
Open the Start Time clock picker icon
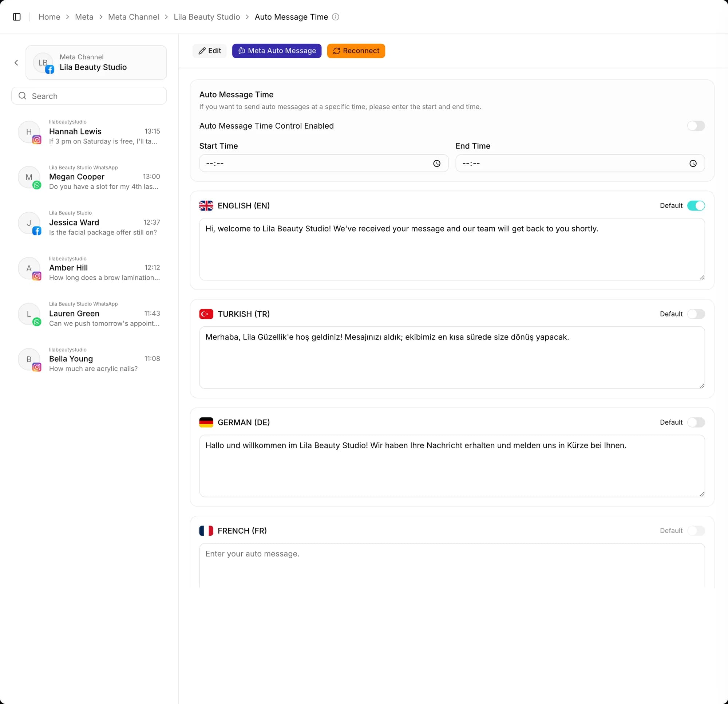pyautogui.click(x=437, y=164)
